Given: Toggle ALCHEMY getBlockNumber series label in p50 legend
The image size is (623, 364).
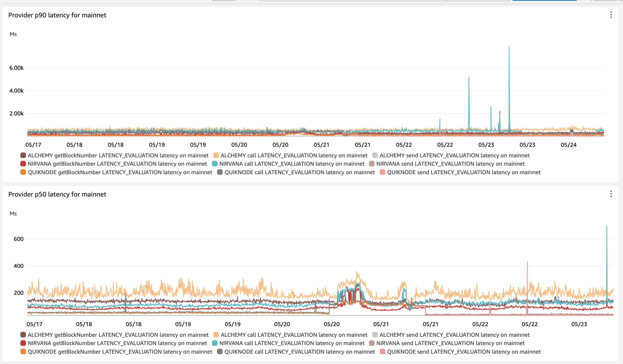Looking at the screenshot, I should pos(118,335).
